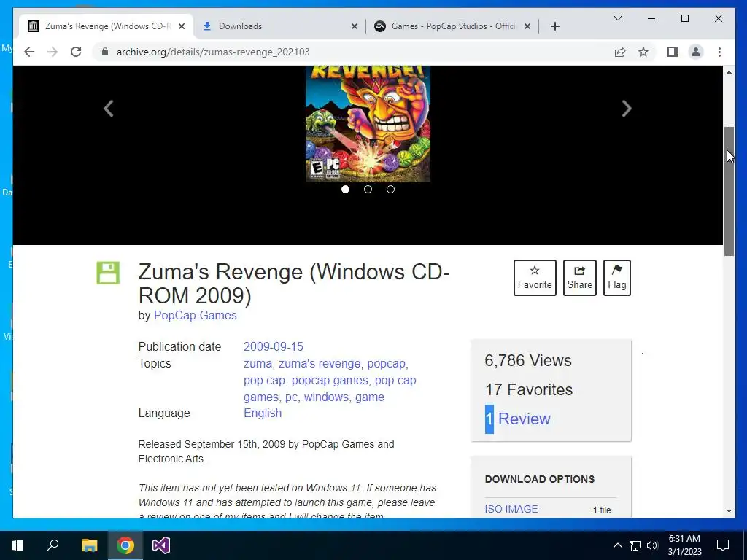Toggle the Chrome side panel icon
This screenshot has width=747, height=560.
click(672, 52)
